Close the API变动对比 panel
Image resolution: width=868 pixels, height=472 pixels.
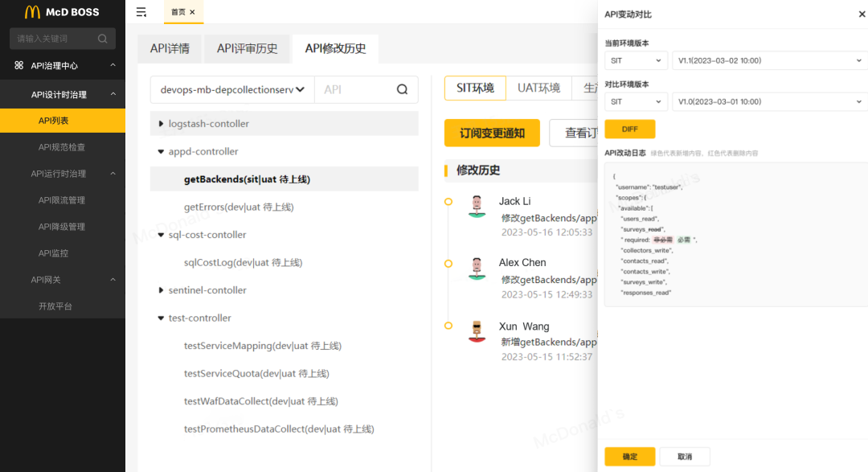point(862,14)
